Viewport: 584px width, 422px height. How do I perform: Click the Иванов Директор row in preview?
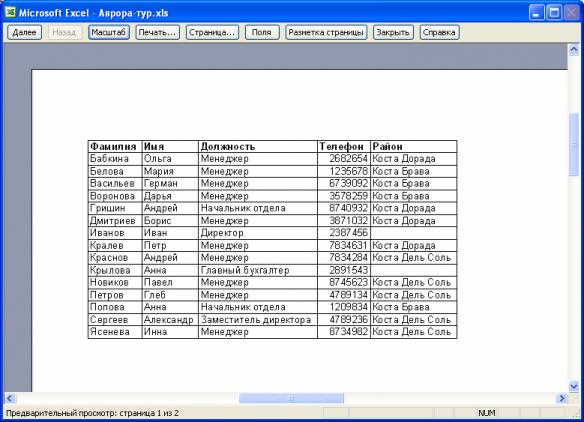coord(272,233)
